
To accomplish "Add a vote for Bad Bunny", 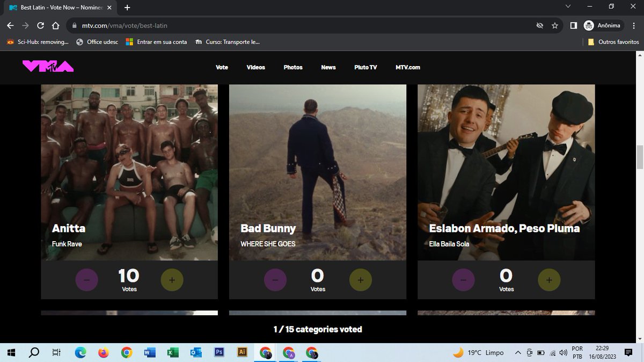I will pos(360,280).
